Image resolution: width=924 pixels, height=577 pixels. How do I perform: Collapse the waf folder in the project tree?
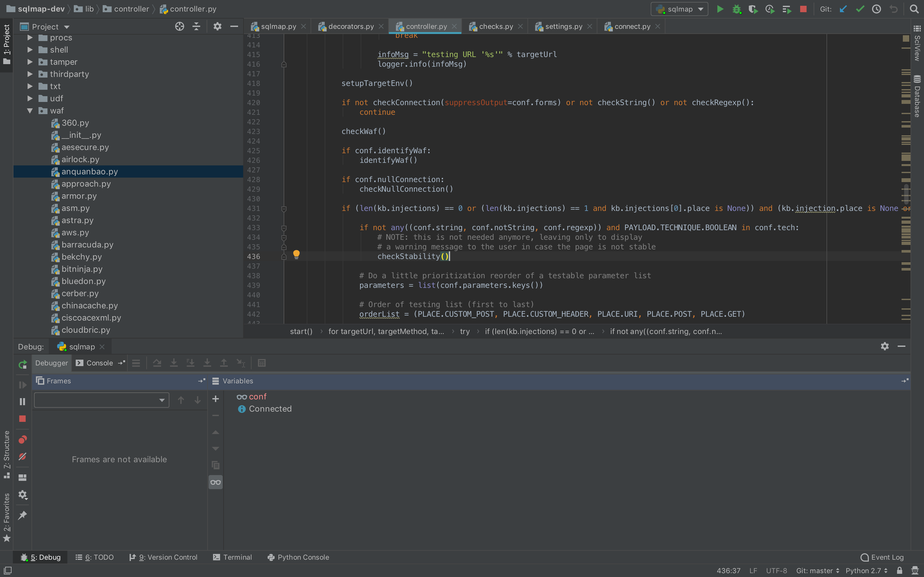pos(30,111)
